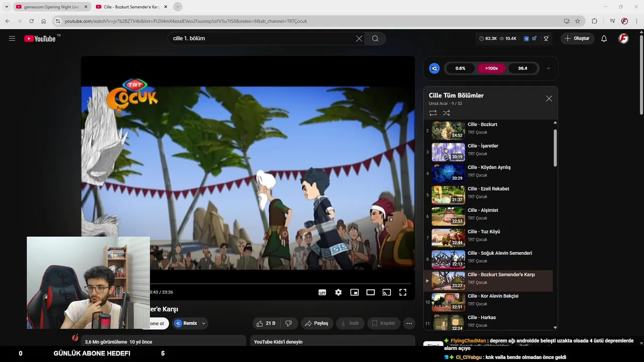Click the İndir download button
644x362 pixels.
[350, 323]
